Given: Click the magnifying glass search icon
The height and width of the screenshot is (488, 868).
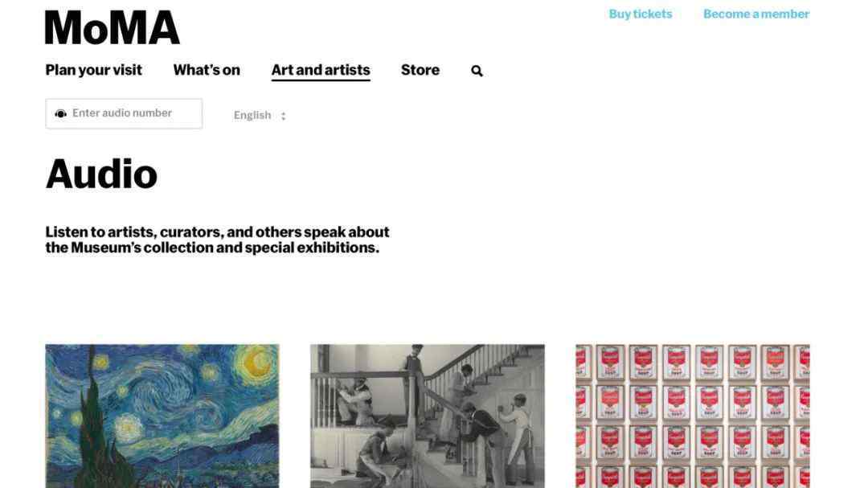Looking at the screenshot, I should (477, 71).
